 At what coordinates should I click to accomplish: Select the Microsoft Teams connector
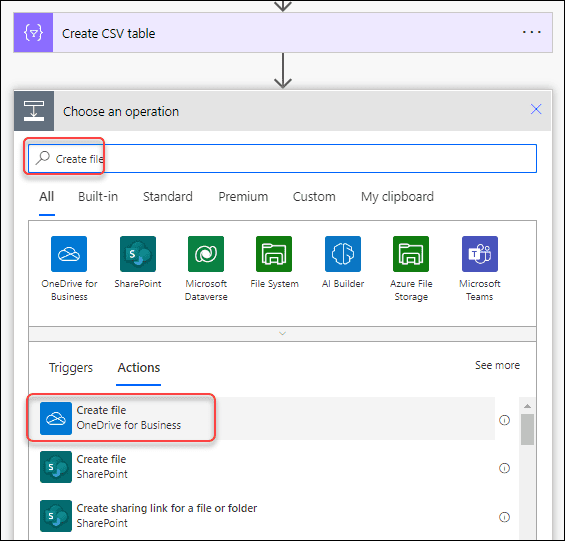480,269
